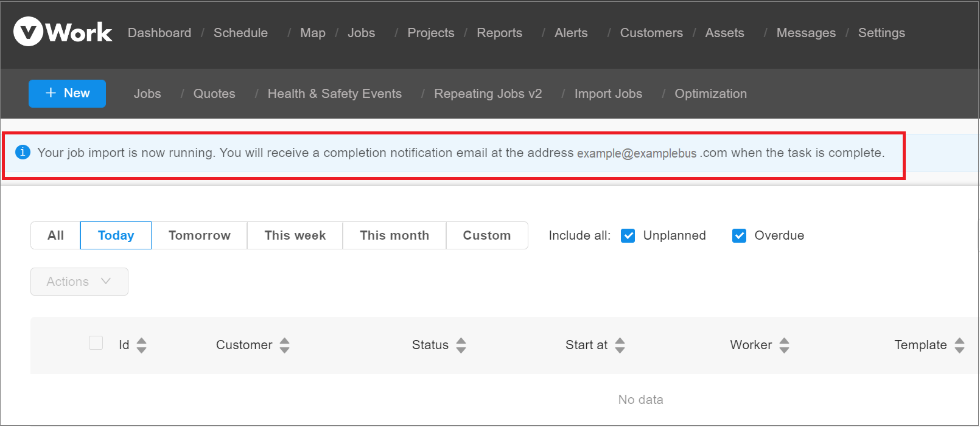Open the Optimization sub-tab
The image size is (980, 427).
click(711, 94)
